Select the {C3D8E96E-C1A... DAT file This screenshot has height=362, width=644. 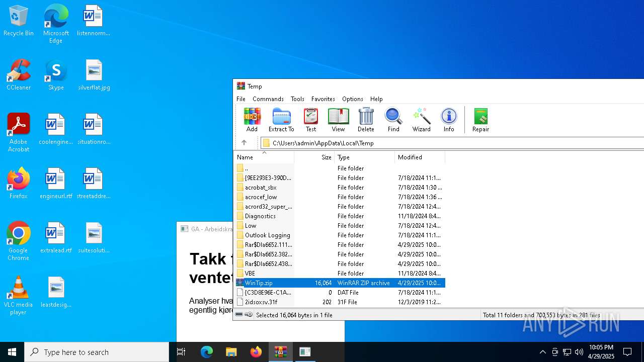[x=340, y=293]
